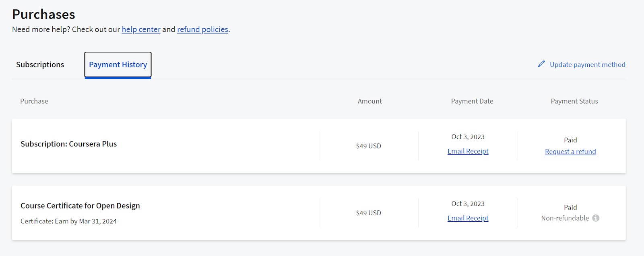The image size is (644, 256).
Task: Click the Purchase column header
Action: (34, 101)
